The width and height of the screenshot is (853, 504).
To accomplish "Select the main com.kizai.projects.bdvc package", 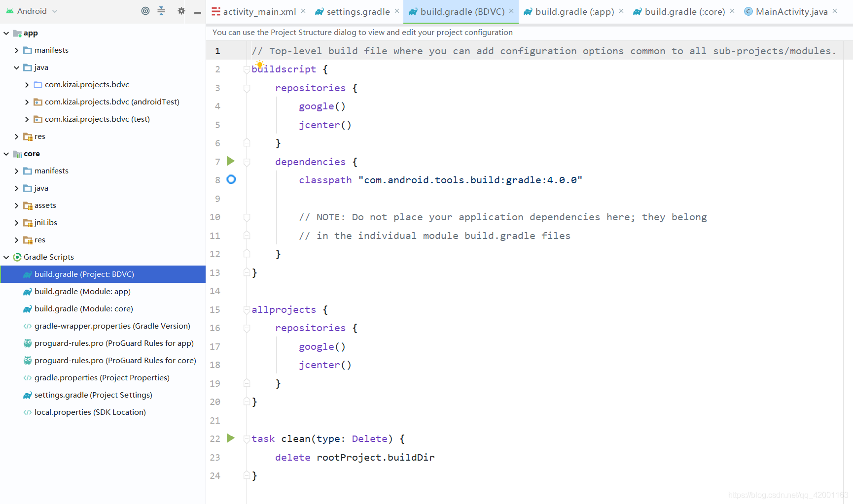I will point(103,85).
